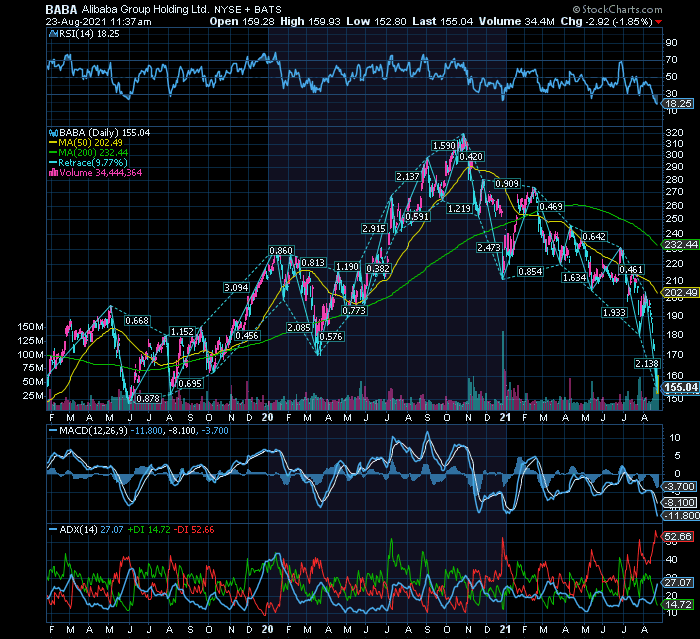Click the 1.933 retracement label

click(x=614, y=313)
